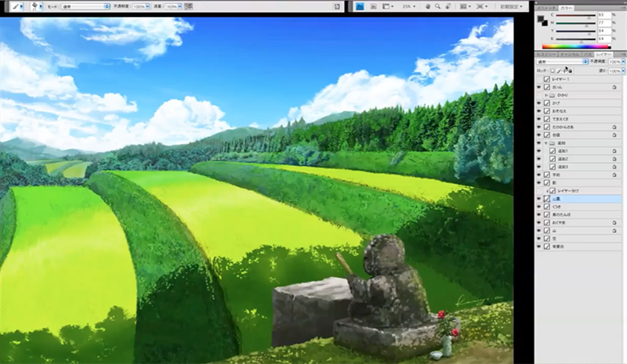The width and height of the screenshot is (627, 364).
Task: Hide the おくやま layer
Action: coord(539,222)
